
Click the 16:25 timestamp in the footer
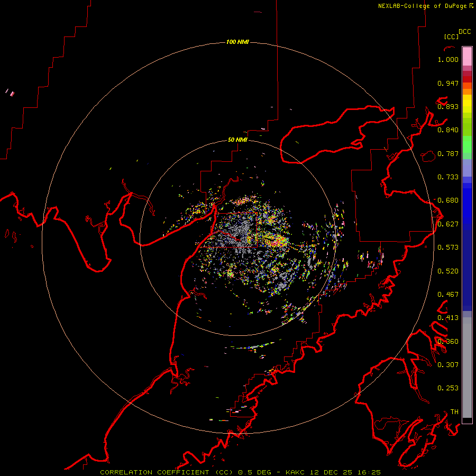[369, 472]
